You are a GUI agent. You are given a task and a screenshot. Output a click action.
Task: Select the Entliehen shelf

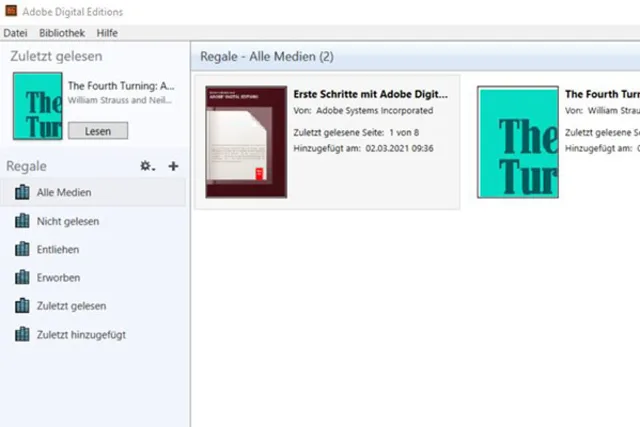coord(93,249)
